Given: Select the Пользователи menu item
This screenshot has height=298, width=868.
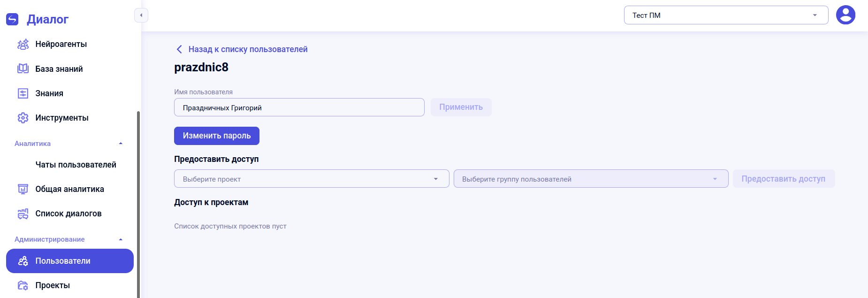Looking at the screenshot, I should pyautogui.click(x=70, y=261).
